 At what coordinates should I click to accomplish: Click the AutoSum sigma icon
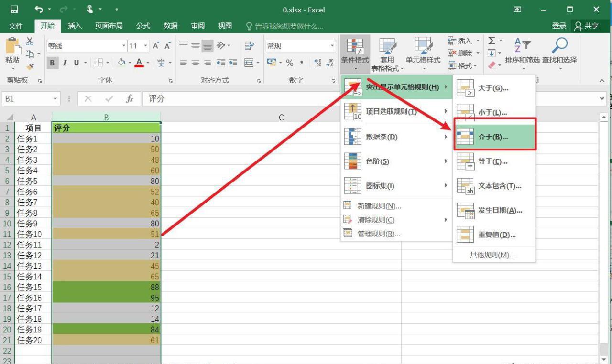click(492, 41)
